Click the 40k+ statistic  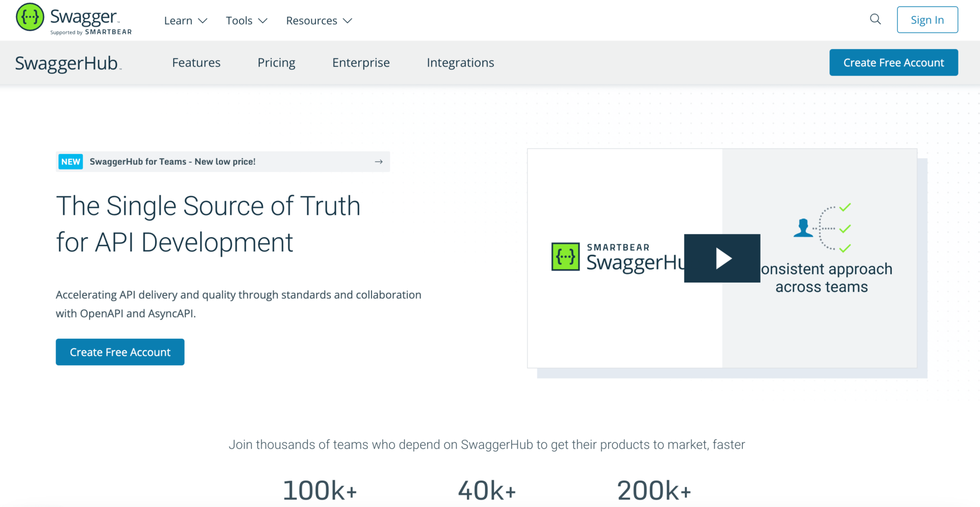tap(487, 491)
